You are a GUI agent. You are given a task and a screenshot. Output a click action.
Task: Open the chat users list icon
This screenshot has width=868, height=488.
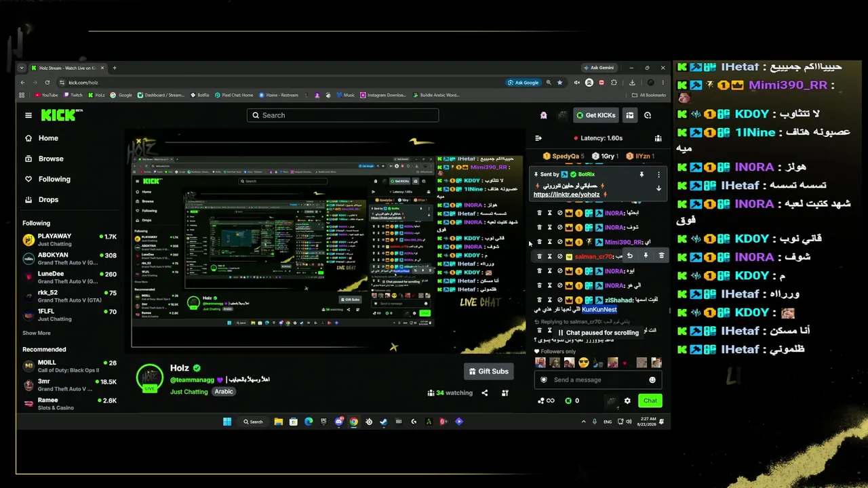point(658,138)
